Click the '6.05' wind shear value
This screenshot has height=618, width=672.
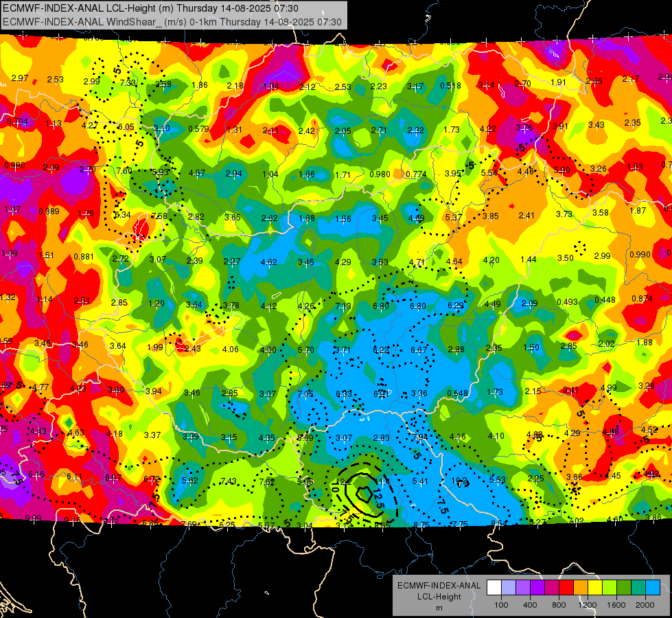[126, 127]
